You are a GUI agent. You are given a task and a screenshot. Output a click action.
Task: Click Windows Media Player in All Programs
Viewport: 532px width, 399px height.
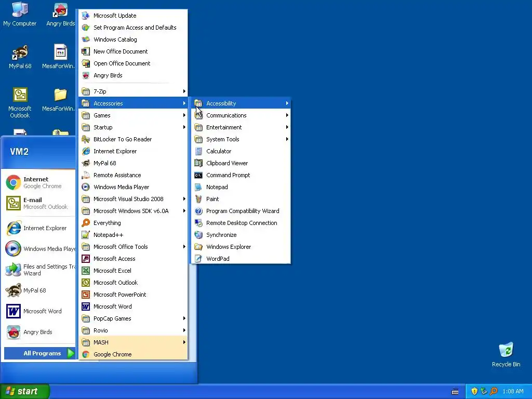coord(133,187)
